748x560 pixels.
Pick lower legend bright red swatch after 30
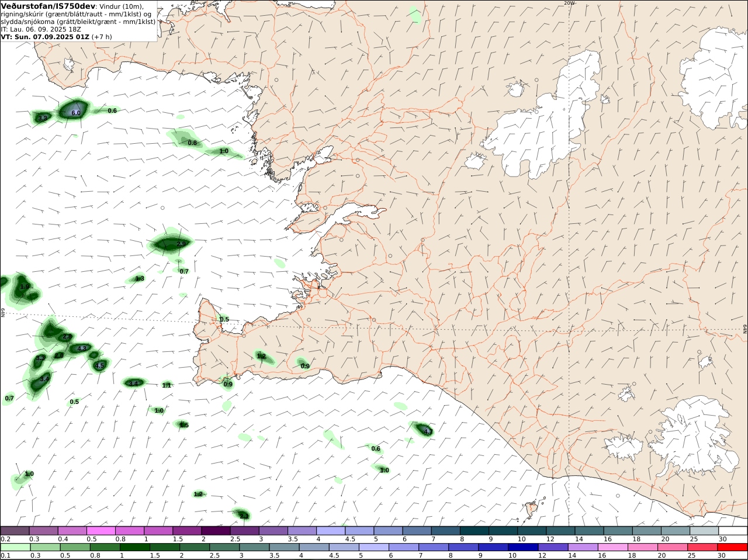click(x=732, y=547)
